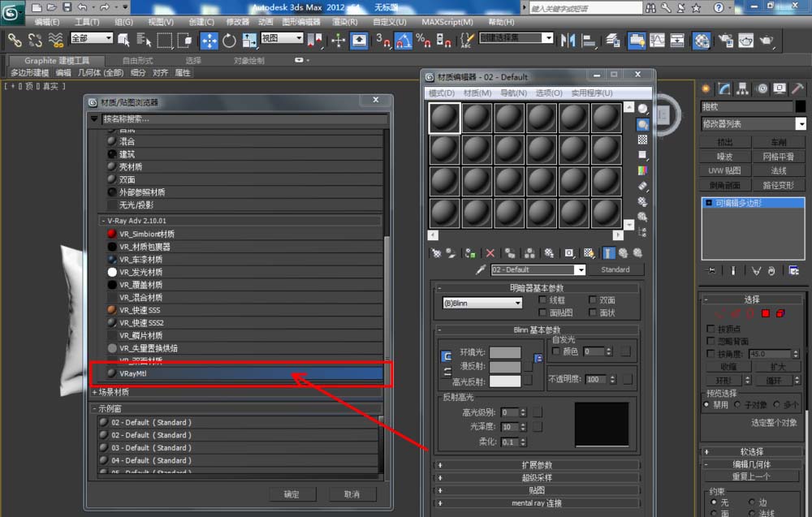This screenshot has height=517, width=812.
Task: Click the 环境光 ambient color swatch
Action: pyautogui.click(x=505, y=352)
